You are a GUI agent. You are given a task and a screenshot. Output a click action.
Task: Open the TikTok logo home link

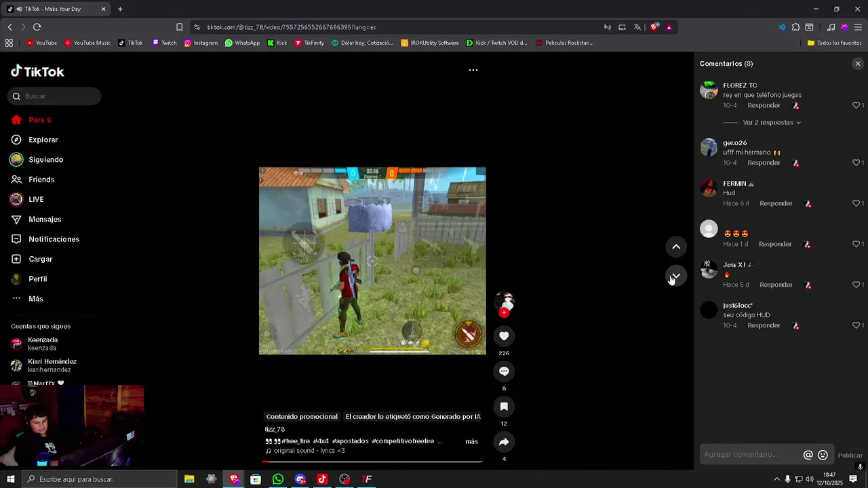point(37,71)
